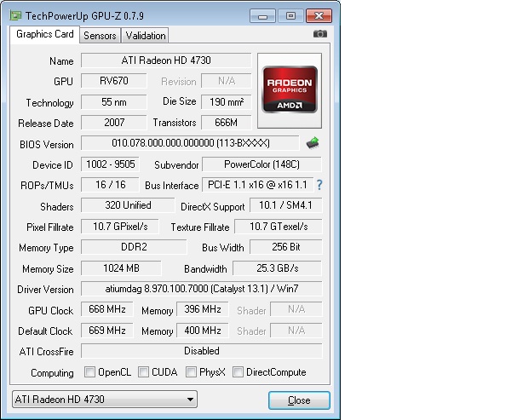
Task: Click the GPU Clock Shader N/A field
Action: [296, 309]
